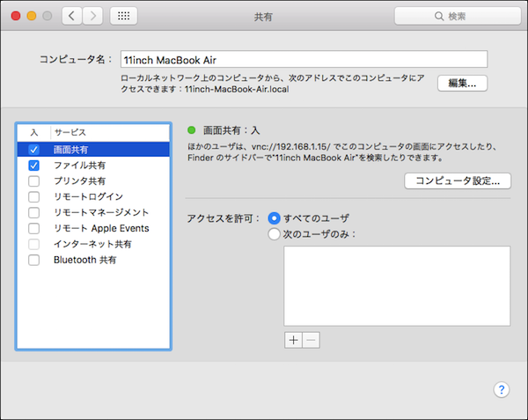Click the 編集... button
The height and width of the screenshot is (420, 528).
click(462, 83)
